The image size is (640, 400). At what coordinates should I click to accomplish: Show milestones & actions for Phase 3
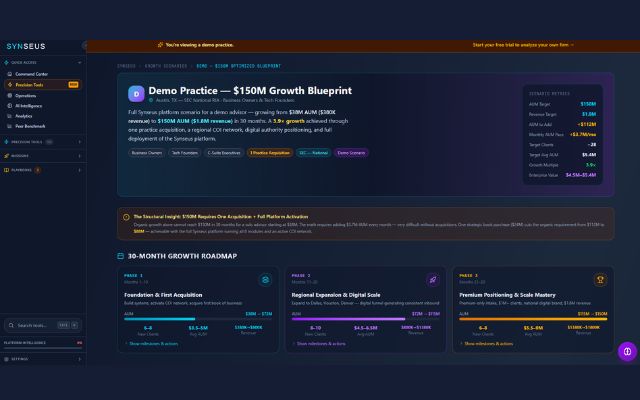tap(487, 344)
